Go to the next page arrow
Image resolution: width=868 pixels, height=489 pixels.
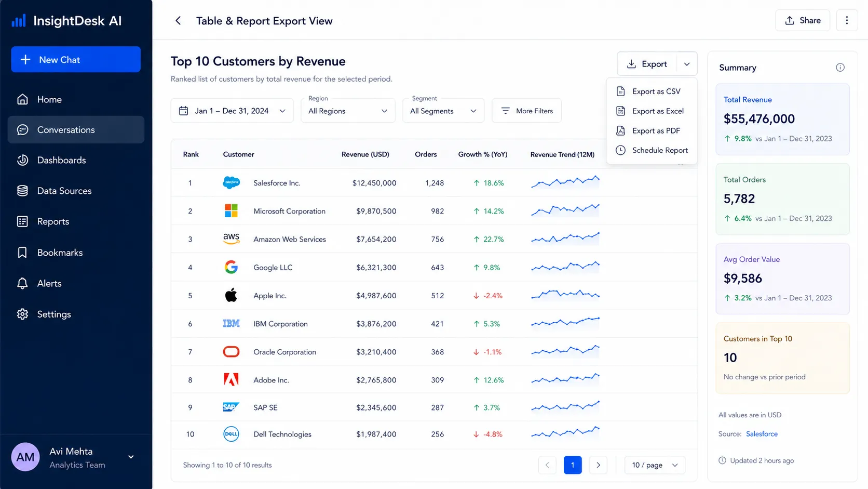pyautogui.click(x=598, y=465)
